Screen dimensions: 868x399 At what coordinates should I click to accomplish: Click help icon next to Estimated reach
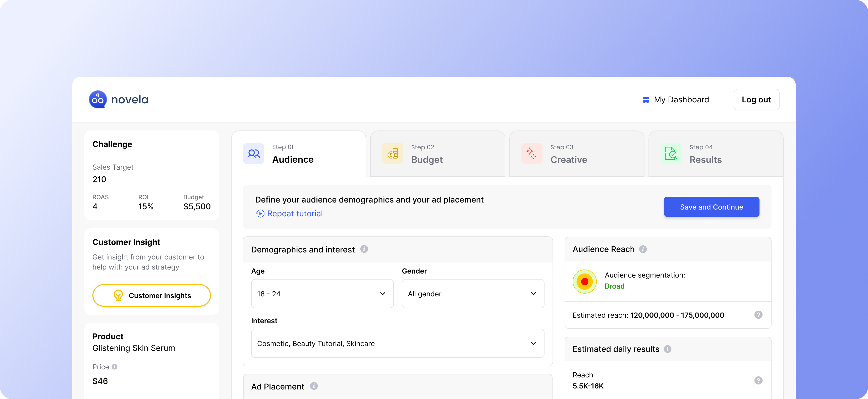(x=758, y=315)
